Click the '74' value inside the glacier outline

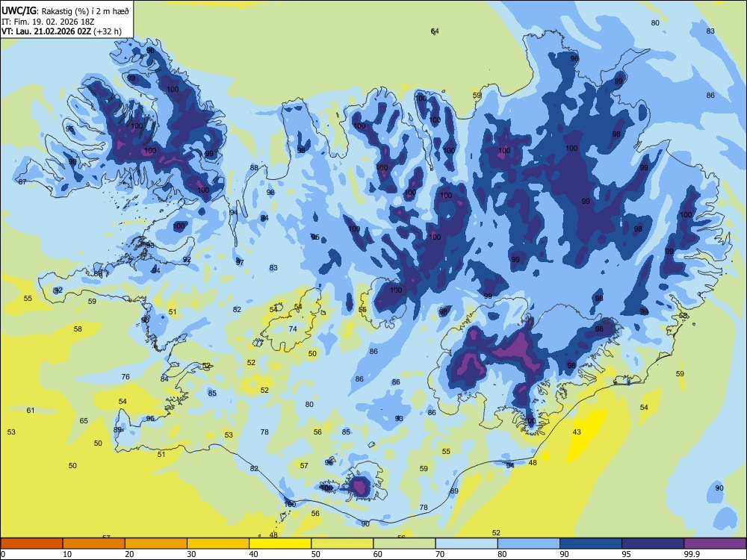pos(293,329)
